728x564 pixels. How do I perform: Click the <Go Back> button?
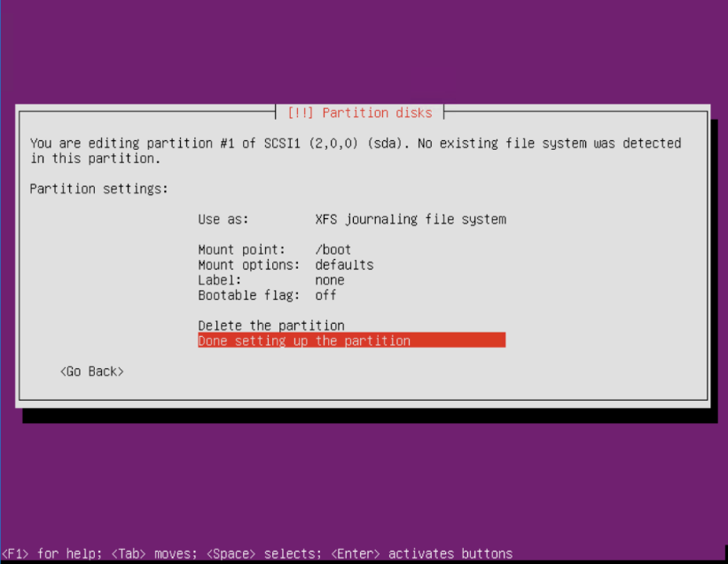tap(92, 372)
